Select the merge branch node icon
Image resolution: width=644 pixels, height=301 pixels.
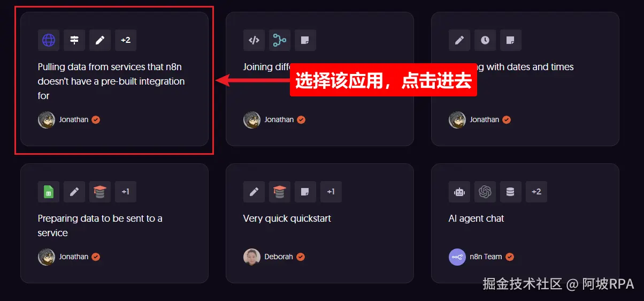tap(280, 40)
